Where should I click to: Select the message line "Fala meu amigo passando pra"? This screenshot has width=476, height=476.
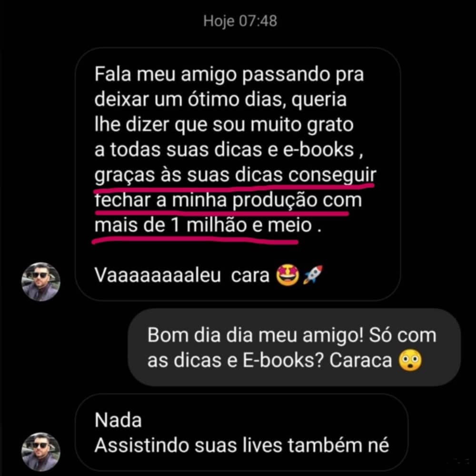(x=229, y=74)
